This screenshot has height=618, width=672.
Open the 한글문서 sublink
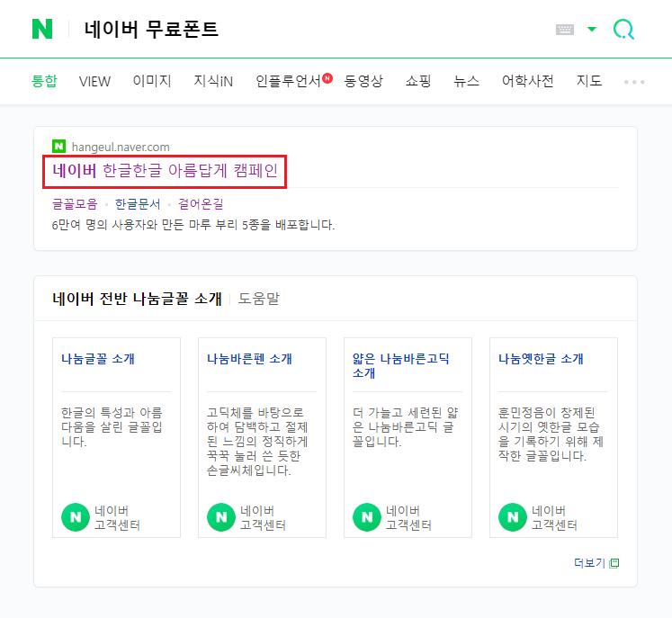(138, 203)
